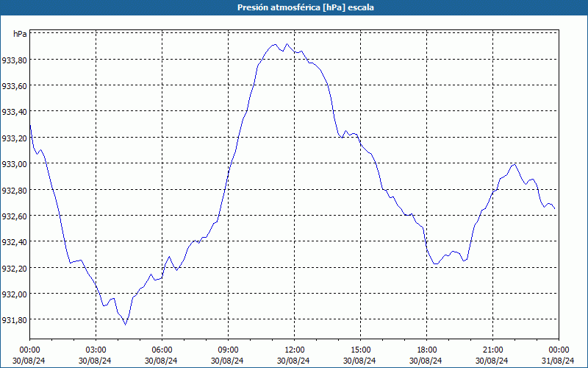Click the curve's local peak near 22:00

tap(514, 164)
